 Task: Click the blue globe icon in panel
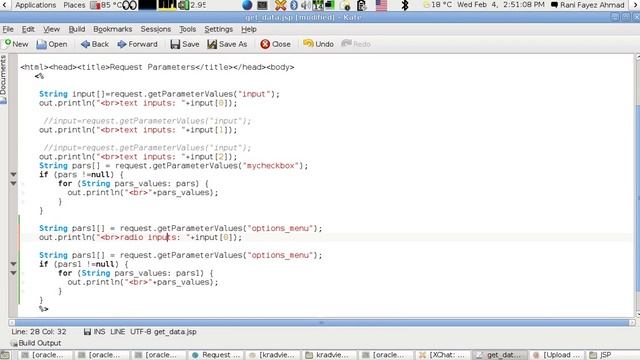(247, 5)
